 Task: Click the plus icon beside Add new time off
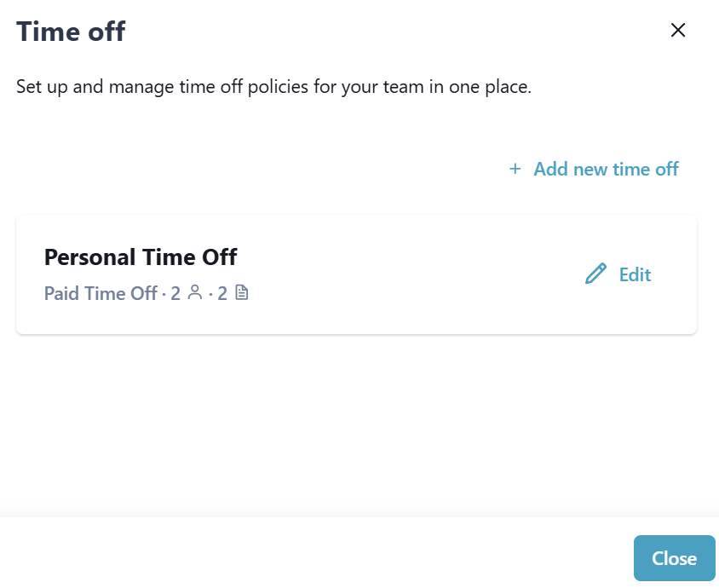(x=515, y=170)
